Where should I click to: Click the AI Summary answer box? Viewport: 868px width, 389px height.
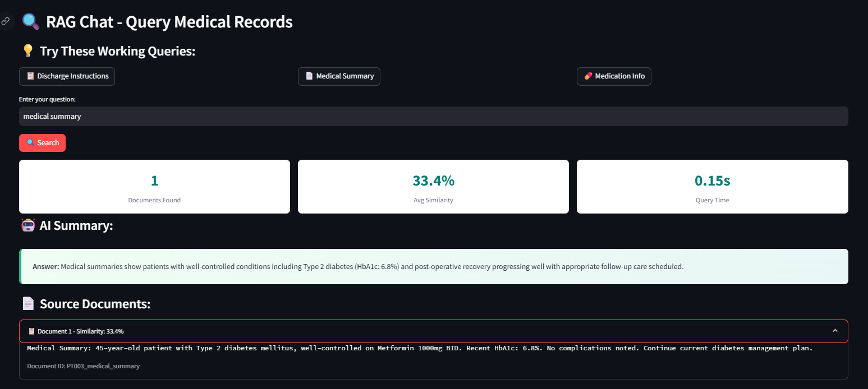[x=433, y=267]
